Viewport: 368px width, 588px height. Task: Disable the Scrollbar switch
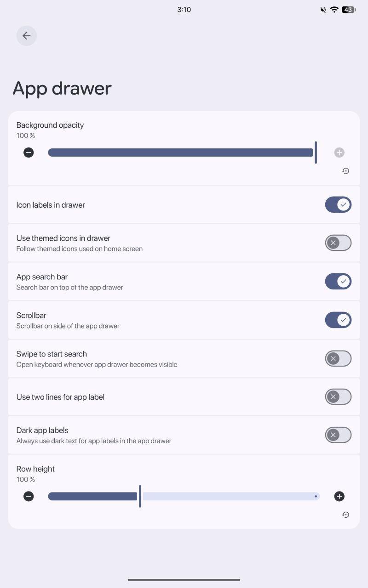(338, 320)
